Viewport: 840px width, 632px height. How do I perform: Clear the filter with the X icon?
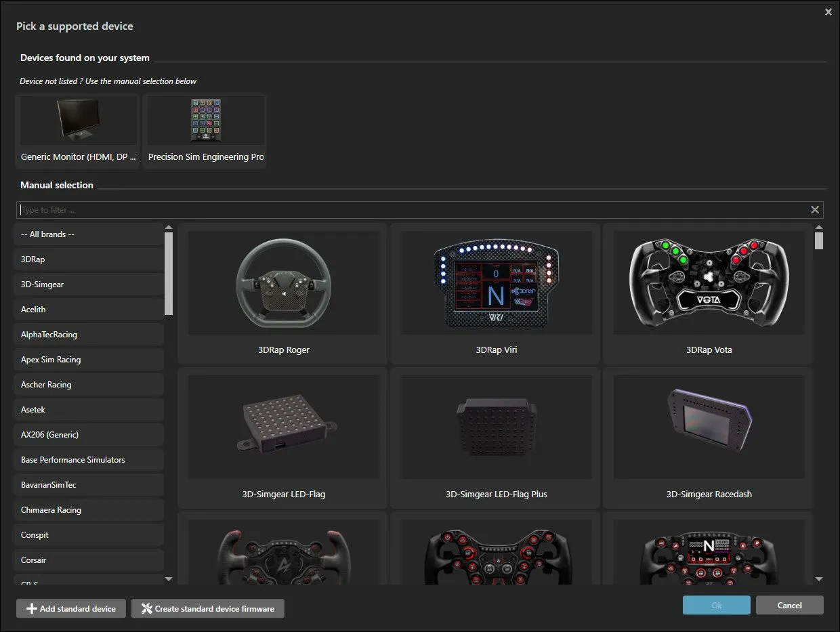tap(815, 210)
